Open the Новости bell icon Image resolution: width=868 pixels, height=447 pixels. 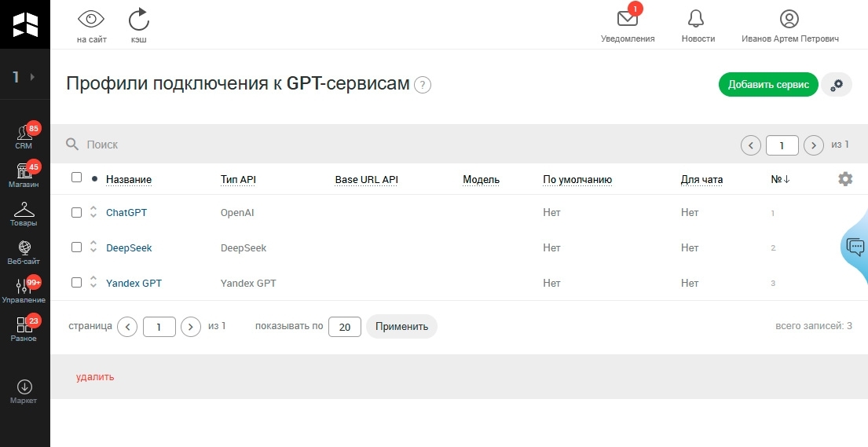point(696,19)
